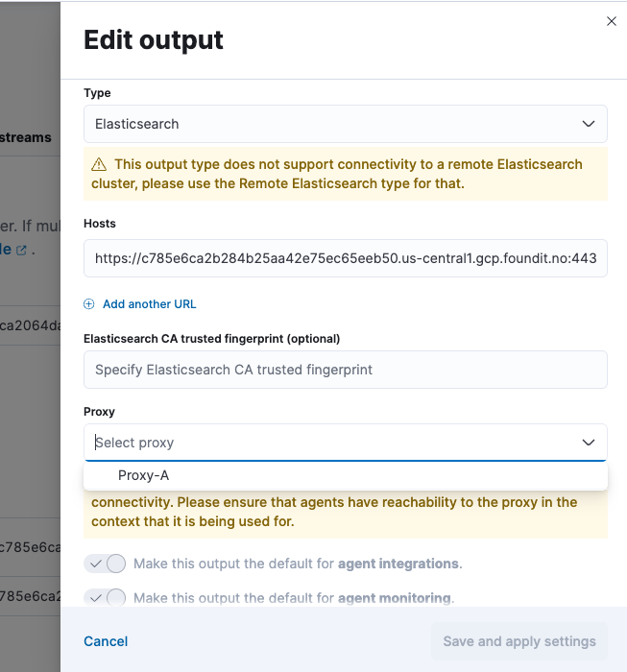
Task: Select the Elasticsearch type selector
Action: pyautogui.click(x=326, y=124)
